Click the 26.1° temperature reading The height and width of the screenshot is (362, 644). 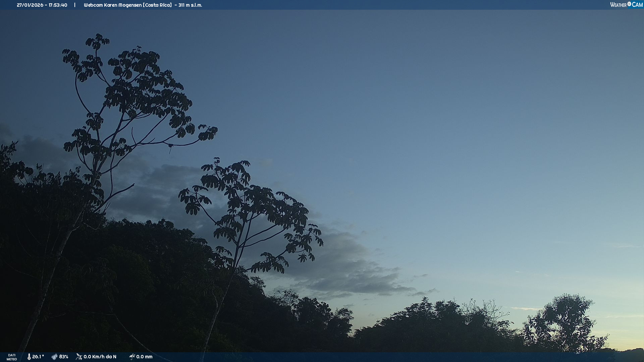pos(38,357)
